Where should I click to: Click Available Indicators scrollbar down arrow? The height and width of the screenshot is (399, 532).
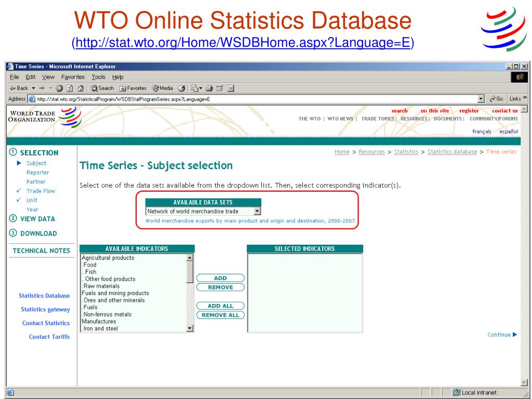point(190,328)
